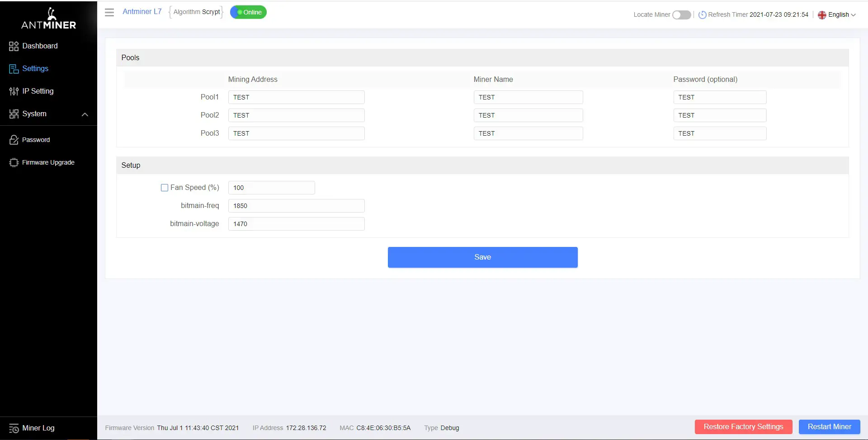Screen dimensions: 868x440
Task: Focus the Pool1 Mining Address field
Action: (297, 97)
